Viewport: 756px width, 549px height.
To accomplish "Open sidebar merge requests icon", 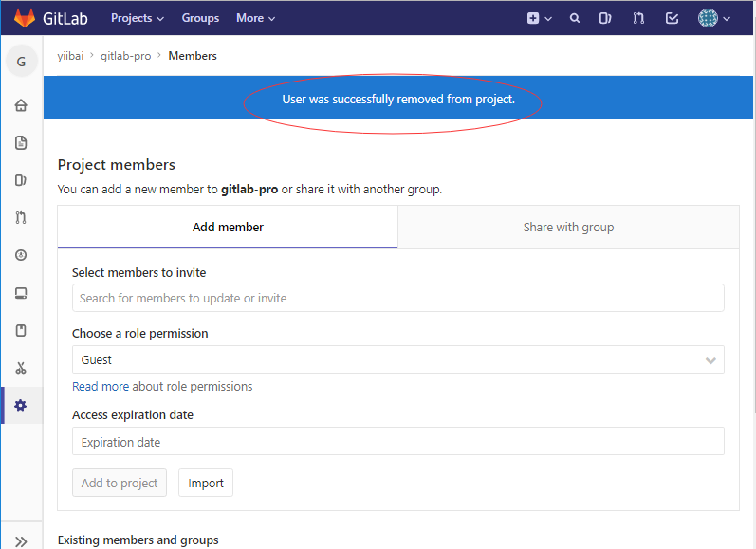I will pos(21,218).
